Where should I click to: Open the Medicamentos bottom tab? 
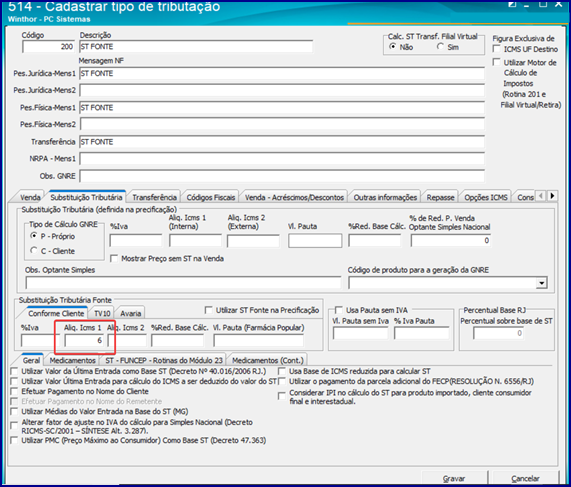click(x=72, y=360)
